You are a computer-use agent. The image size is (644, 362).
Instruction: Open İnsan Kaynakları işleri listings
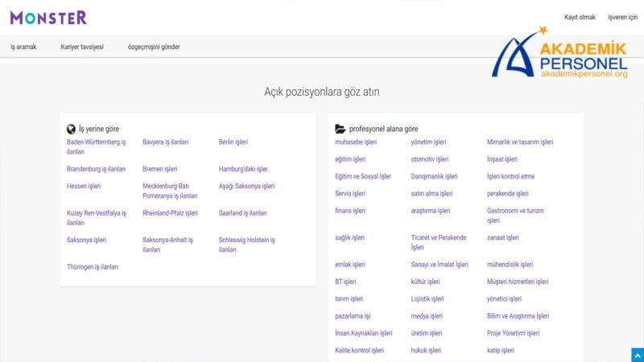(364, 333)
